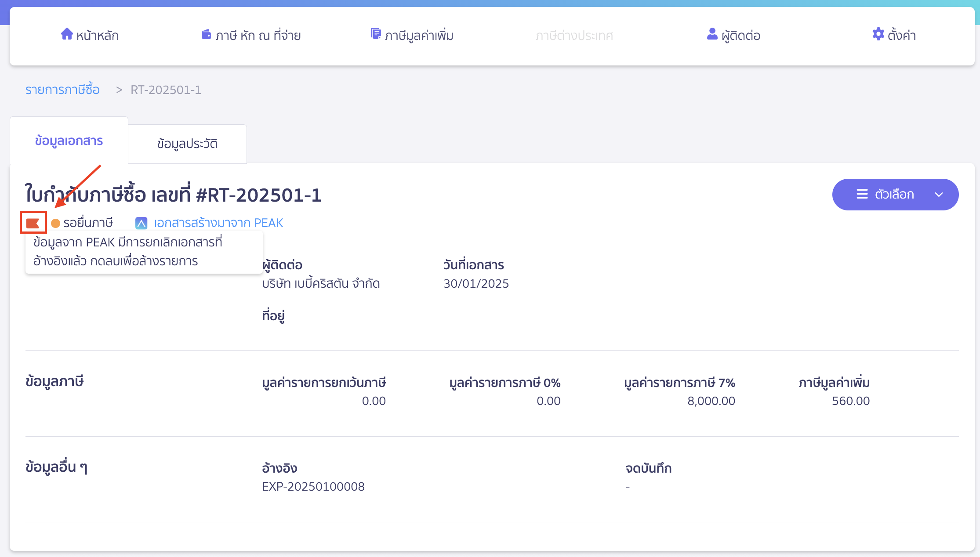Click the ตัวเลือก button

[x=895, y=195]
